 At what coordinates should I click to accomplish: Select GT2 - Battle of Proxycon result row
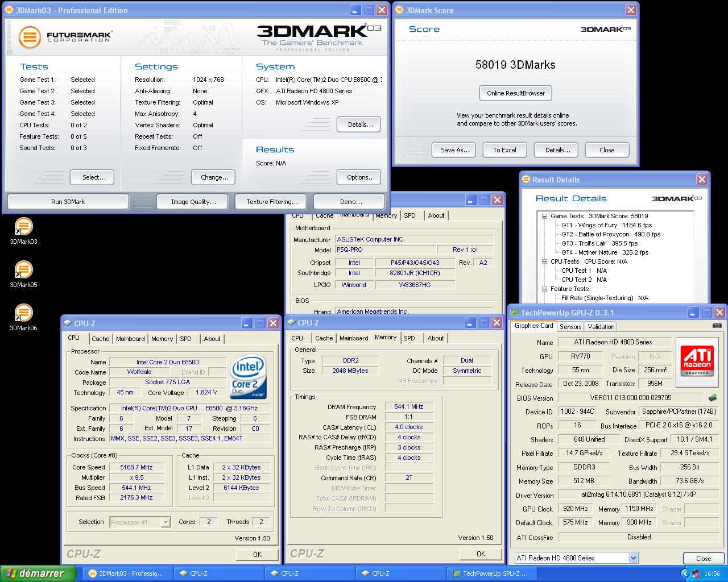(x=610, y=234)
